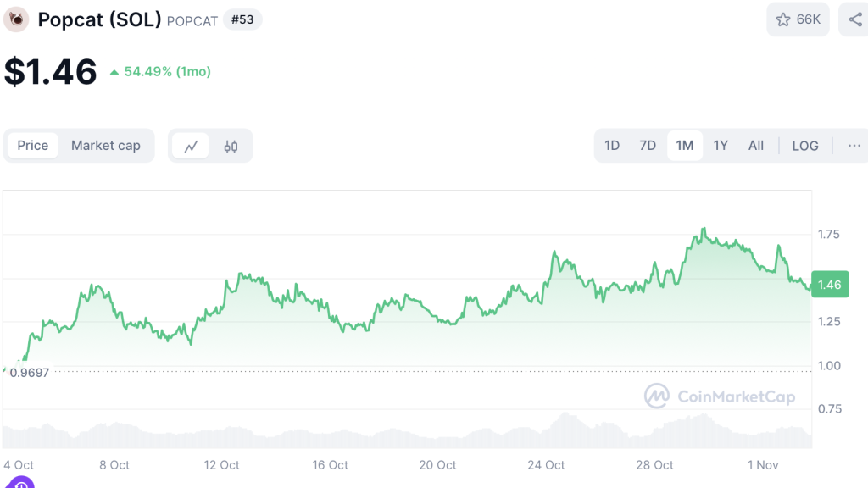Click the purple clock icon

click(20, 482)
